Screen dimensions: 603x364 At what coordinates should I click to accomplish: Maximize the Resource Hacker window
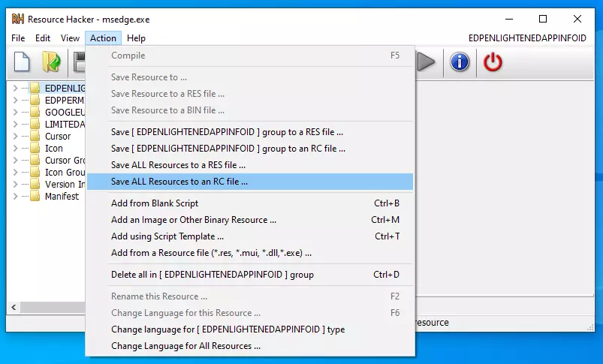point(543,19)
